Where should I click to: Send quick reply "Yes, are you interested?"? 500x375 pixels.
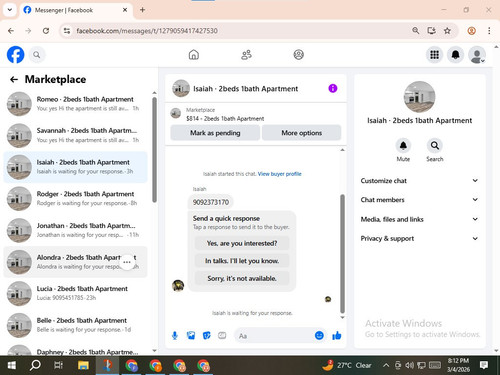[x=242, y=243]
